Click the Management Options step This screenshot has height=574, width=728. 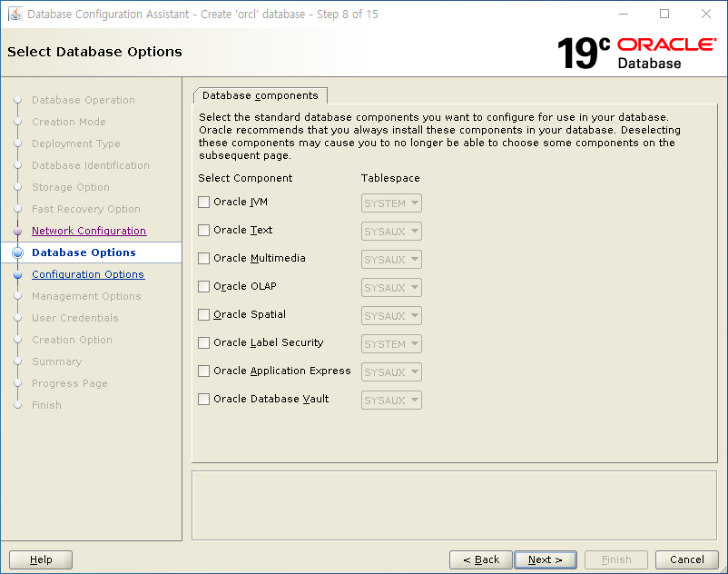point(86,296)
